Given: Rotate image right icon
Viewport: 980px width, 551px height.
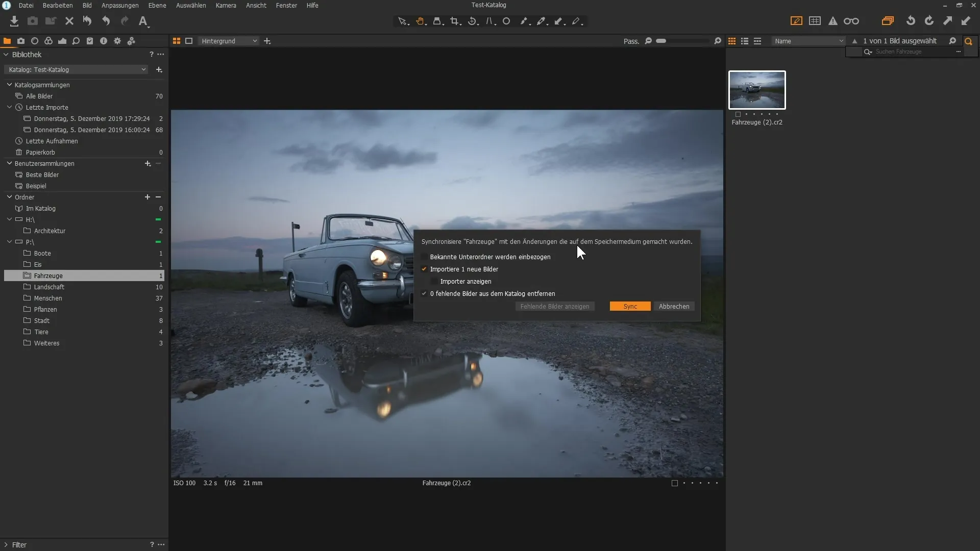Looking at the screenshot, I should pyautogui.click(x=929, y=21).
